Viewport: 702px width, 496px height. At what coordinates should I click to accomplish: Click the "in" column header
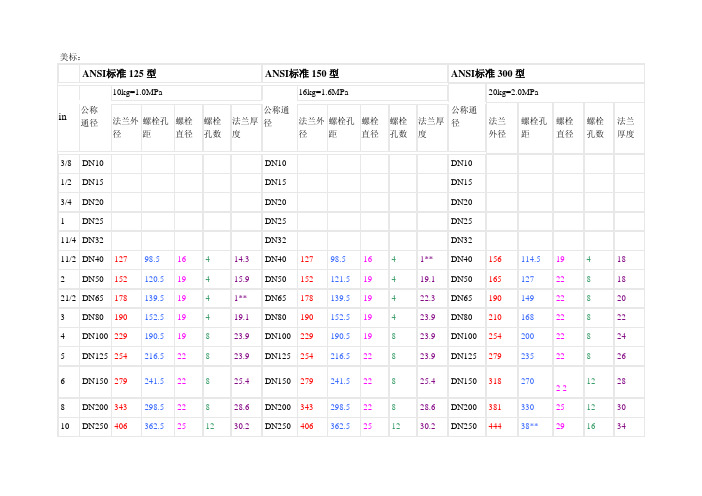[63, 117]
